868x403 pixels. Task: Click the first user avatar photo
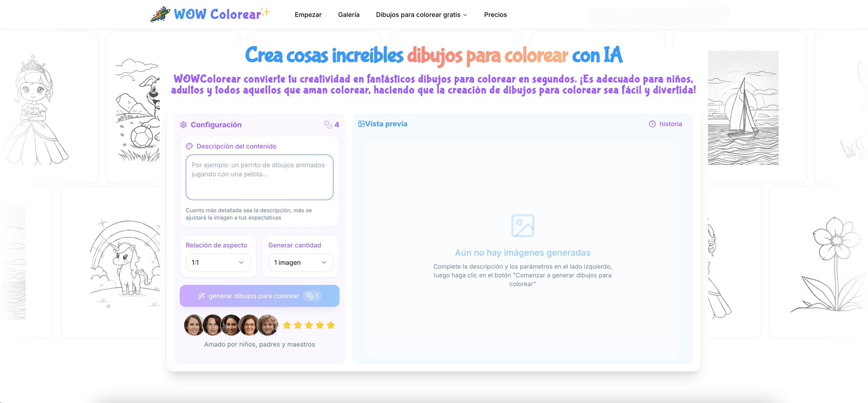click(194, 325)
